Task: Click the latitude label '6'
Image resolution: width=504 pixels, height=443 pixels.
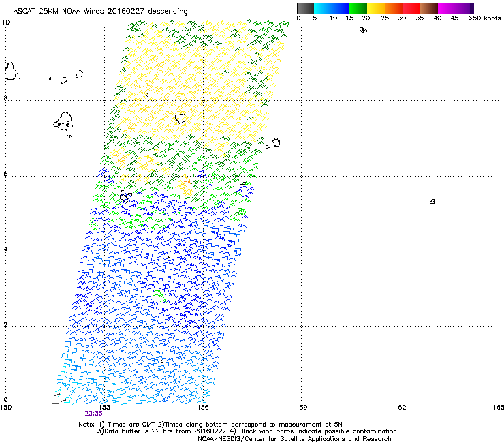Action: 5,174
